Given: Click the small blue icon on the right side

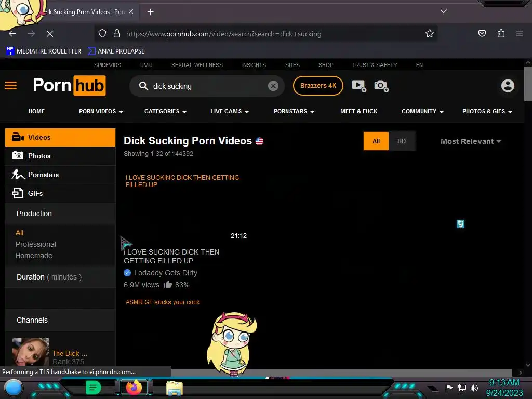Looking at the screenshot, I should click(460, 223).
